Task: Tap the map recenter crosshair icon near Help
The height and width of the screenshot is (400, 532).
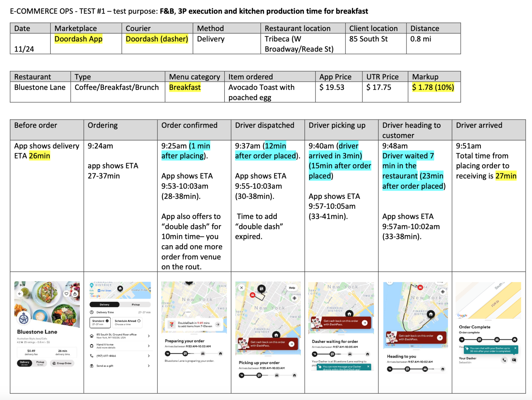Action: (294, 298)
